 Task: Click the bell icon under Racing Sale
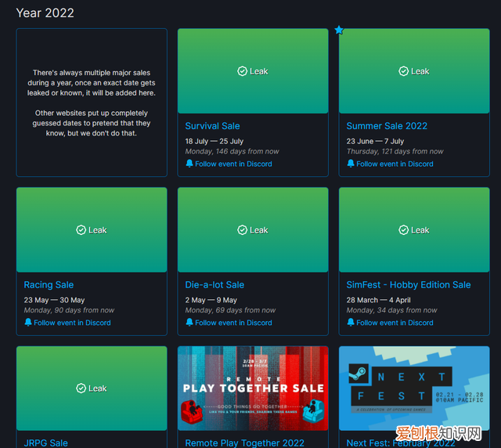point(28,322)
